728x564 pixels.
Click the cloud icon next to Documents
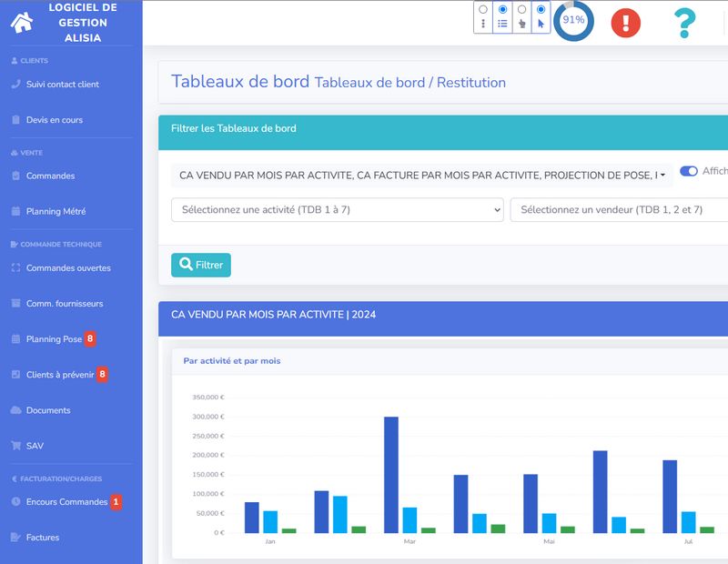point(15,410)
